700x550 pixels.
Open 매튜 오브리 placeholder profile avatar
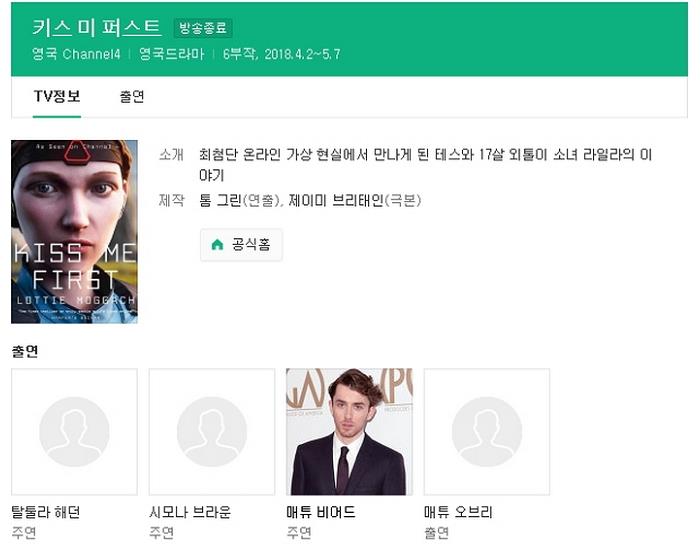coord(487,431)
